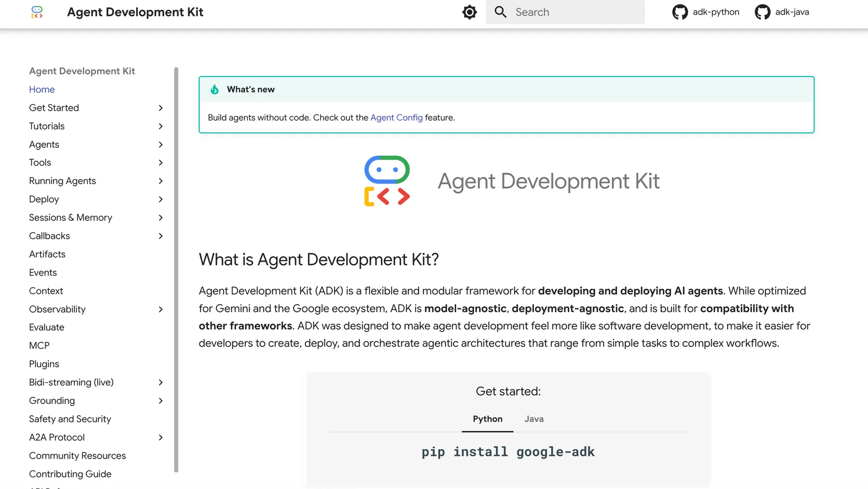Select the Python tab

tap(487, 418)
